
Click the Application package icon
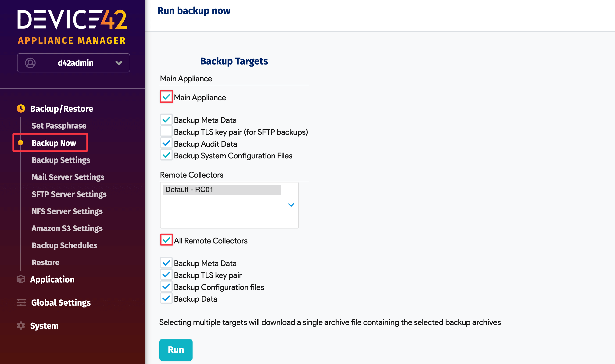point(21,279)
